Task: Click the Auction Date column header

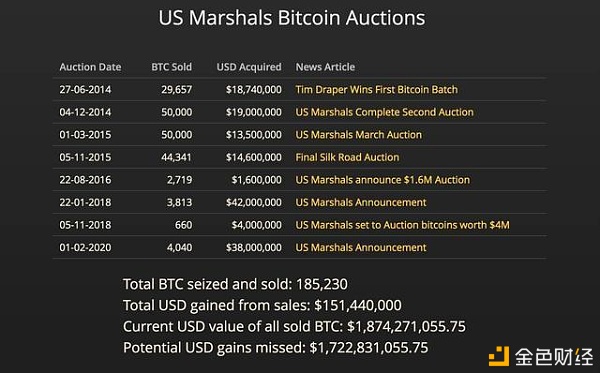Action: [90, 67]
